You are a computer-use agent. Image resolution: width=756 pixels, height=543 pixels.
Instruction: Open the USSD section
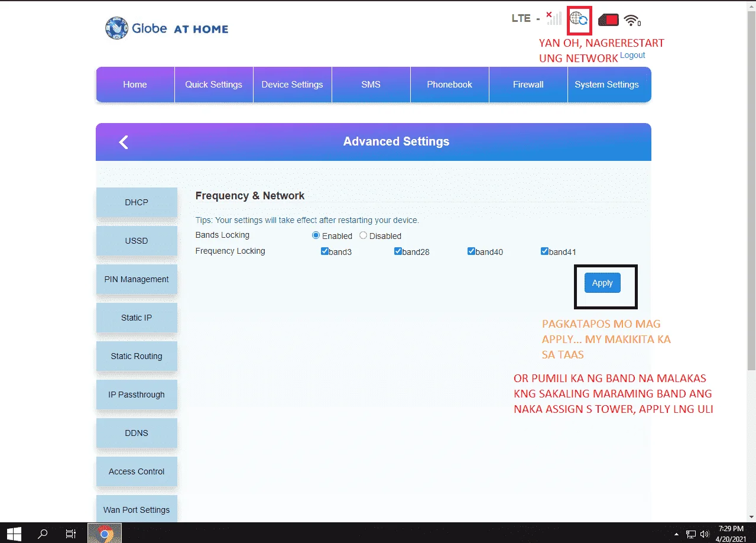tap(137, 241)
